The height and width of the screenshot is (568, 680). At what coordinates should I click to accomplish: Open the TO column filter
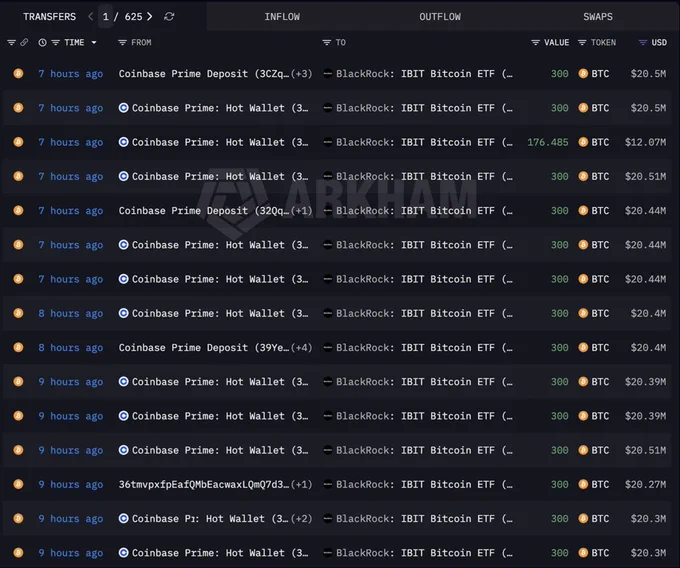(327, 42)
